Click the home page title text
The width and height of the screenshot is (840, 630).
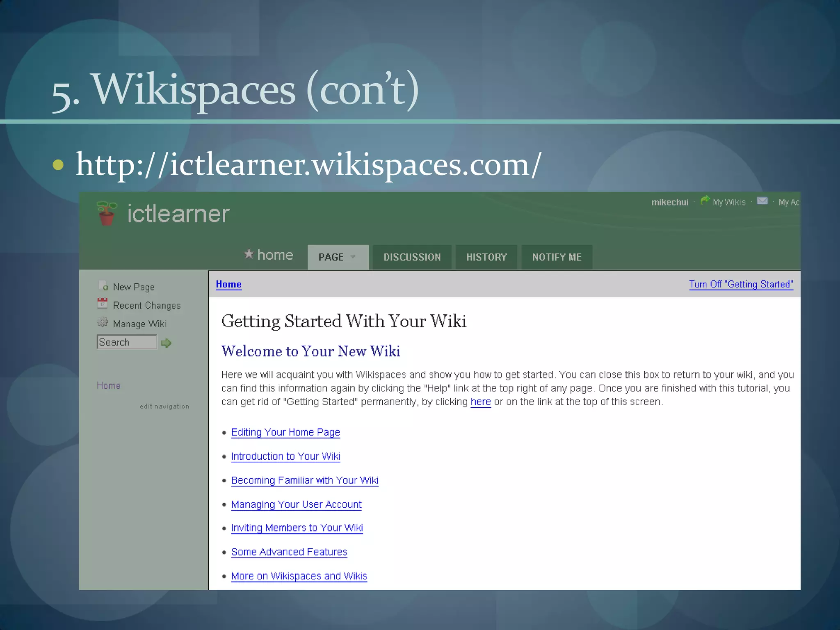(275, 255)
